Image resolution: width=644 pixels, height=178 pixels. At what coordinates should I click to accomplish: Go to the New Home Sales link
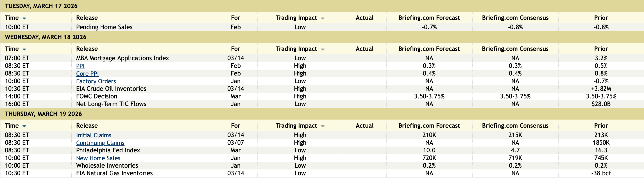[x=98, y=158]
